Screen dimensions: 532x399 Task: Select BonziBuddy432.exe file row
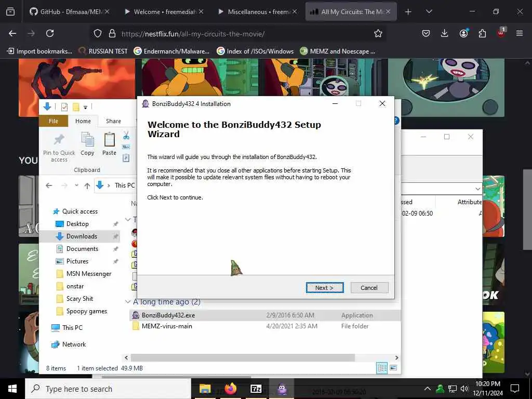click(265, 315)
